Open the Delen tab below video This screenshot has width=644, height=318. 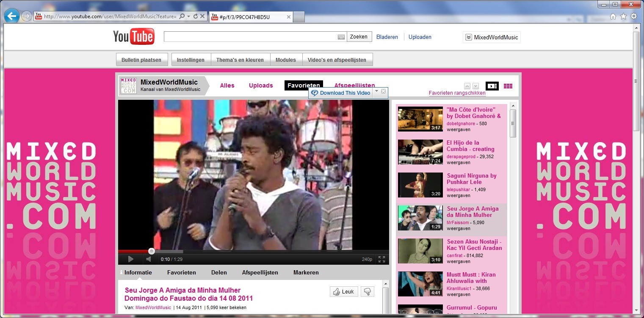point(219,273)
